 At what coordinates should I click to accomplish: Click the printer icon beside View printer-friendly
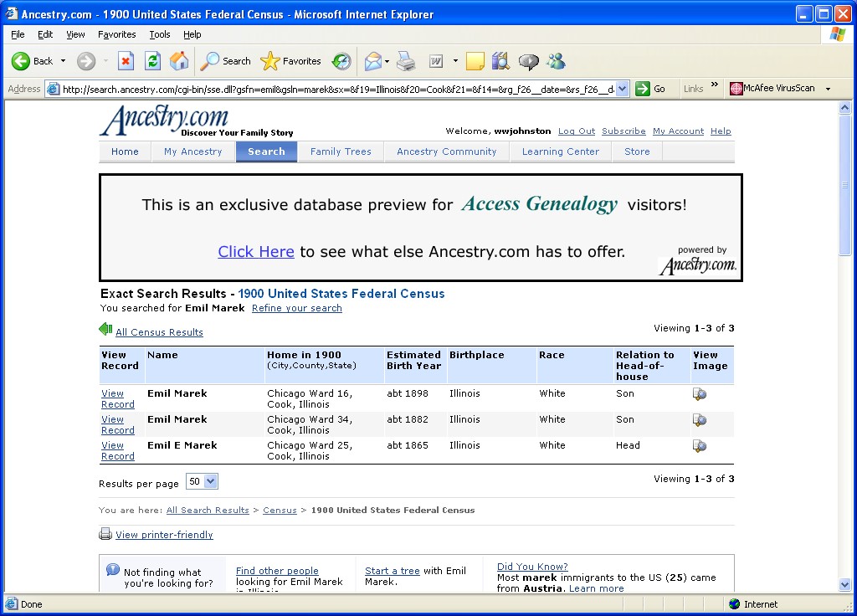pos(105,535)
